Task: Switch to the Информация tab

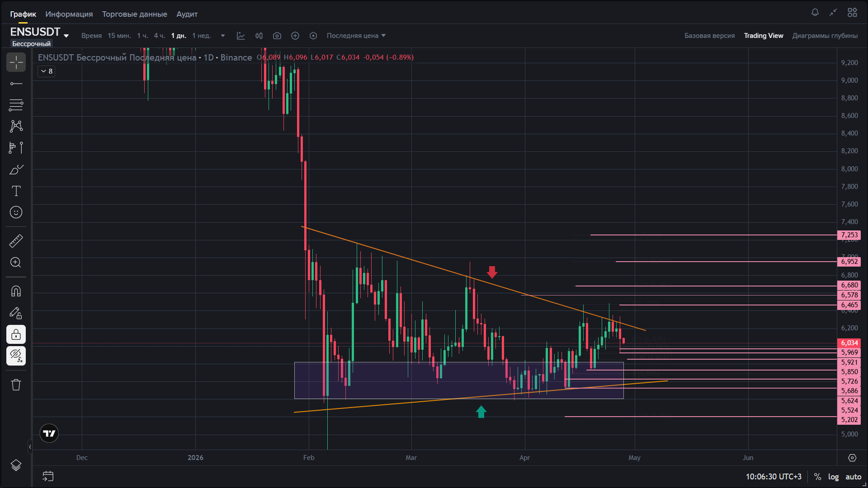Action: [69, 14]
